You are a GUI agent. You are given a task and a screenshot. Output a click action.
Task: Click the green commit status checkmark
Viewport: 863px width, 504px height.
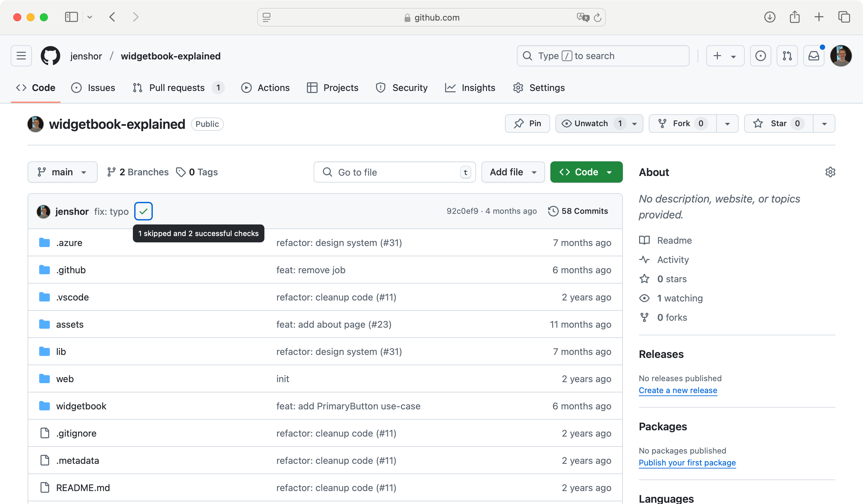(x=144, y=211)
